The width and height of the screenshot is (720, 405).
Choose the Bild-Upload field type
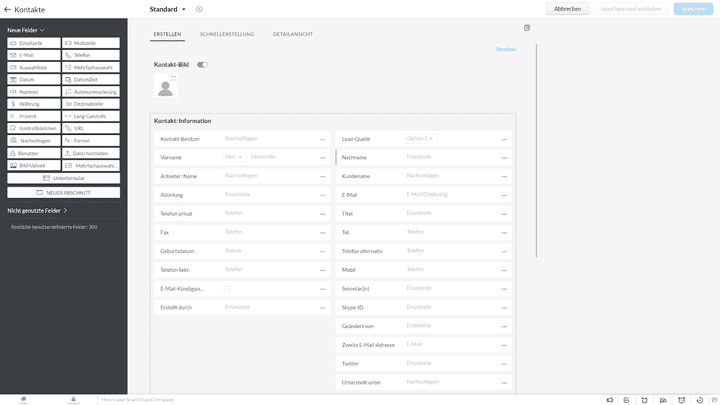coord(35,165)
